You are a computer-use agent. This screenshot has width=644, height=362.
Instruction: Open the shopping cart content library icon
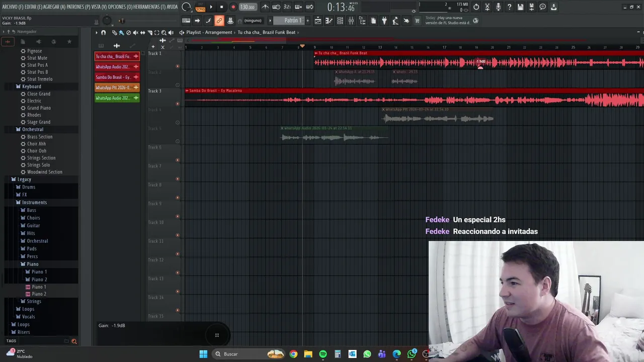(x=417, y=21)
